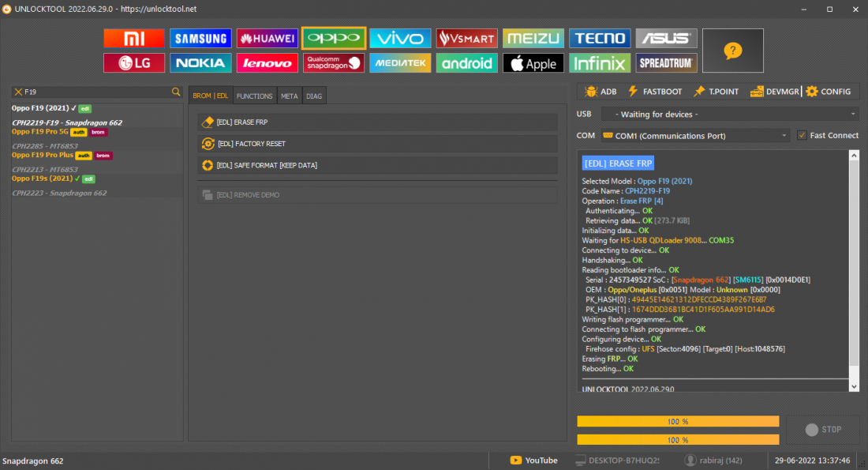Click the CPH2285 - MT6853 entry
The width and height of the screenshot is (868, 470).
pyautogui.click(x=45, y=146)
